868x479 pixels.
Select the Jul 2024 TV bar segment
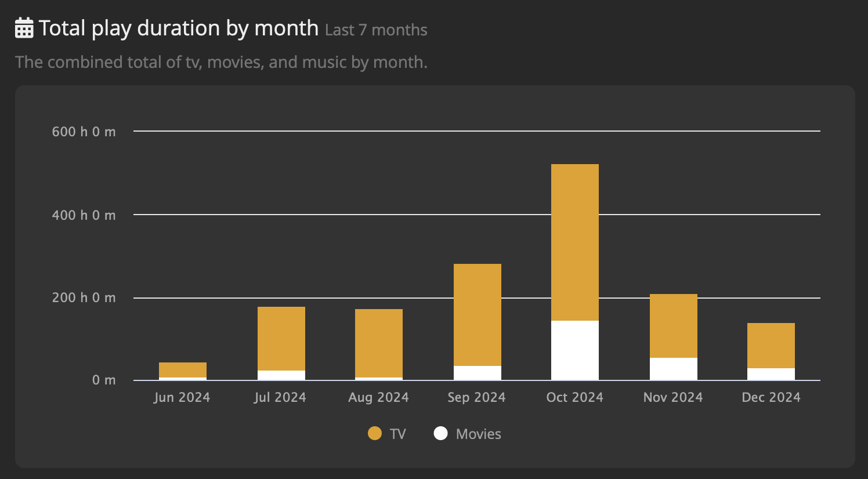281,339
